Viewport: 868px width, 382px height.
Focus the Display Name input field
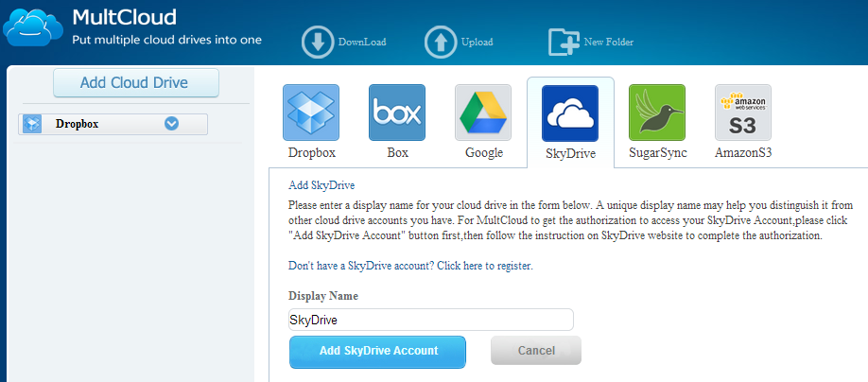[x=430, y=320]
